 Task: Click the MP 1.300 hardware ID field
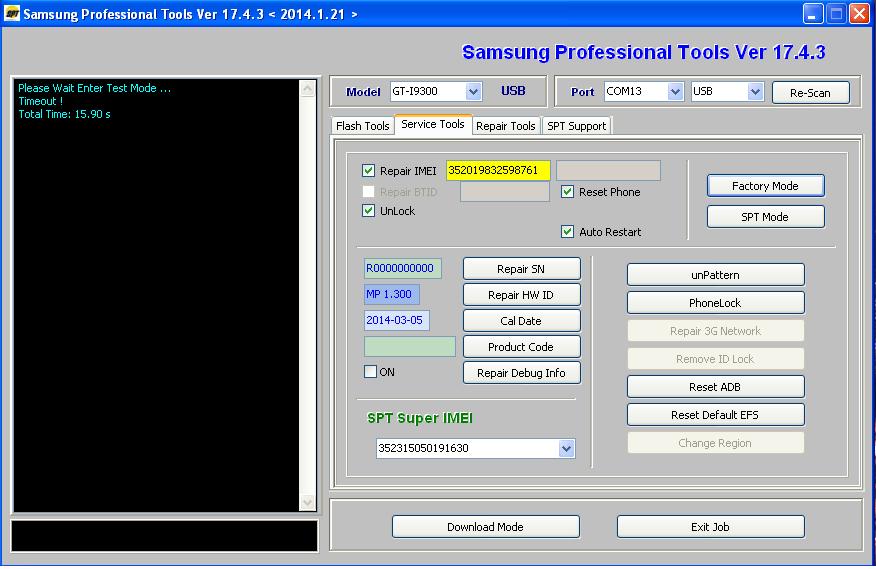point(392,294)
